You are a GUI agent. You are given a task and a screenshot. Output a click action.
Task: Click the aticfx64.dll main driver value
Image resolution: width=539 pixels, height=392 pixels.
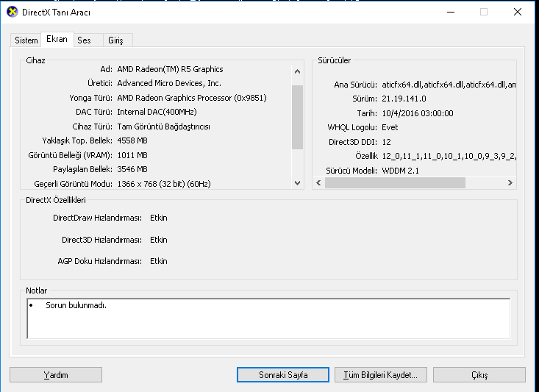pos(449,85)
